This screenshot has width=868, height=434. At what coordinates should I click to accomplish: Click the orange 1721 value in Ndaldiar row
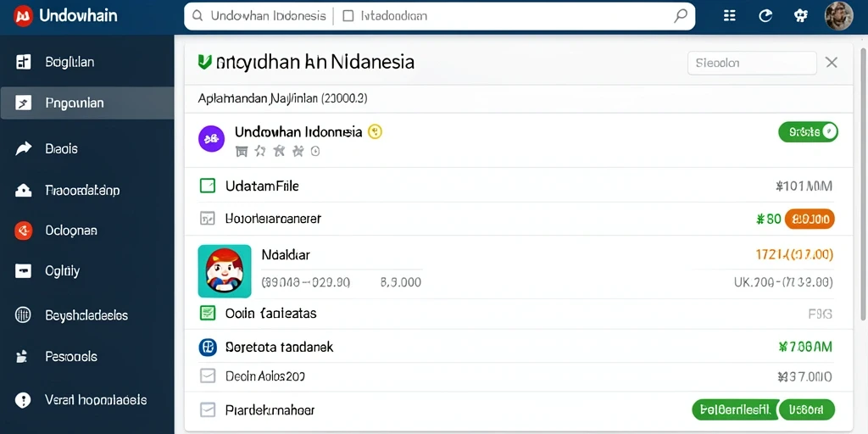[793, 254]
